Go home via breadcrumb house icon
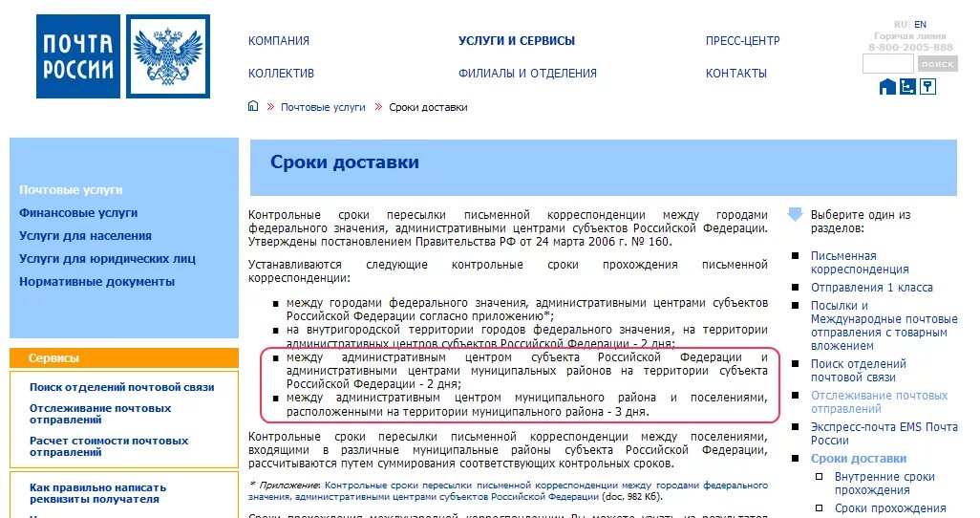This screenshot has width=980, height=518. tap(252, 106)
